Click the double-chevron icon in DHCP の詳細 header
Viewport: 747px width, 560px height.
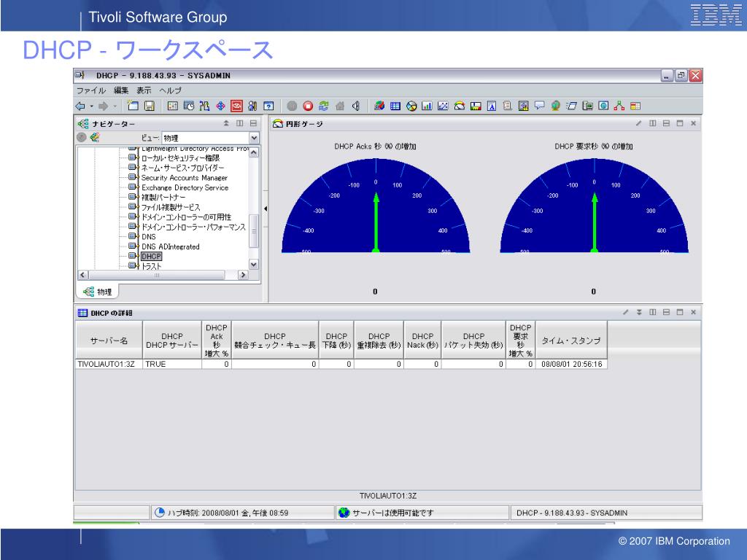tap(639, 312)
